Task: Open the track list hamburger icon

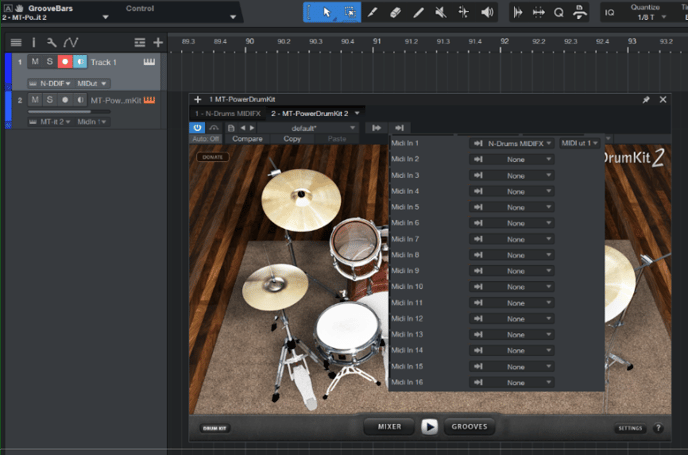Action: coord(16,42)
